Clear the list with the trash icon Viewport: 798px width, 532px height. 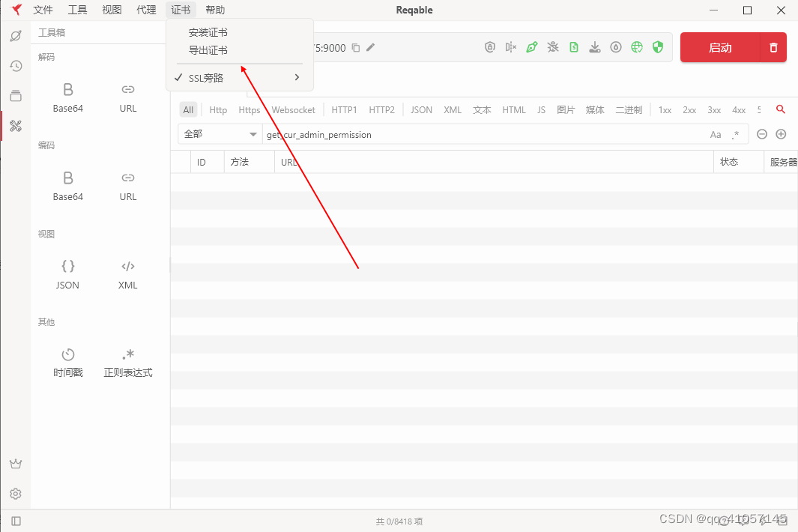click(773, 47)
